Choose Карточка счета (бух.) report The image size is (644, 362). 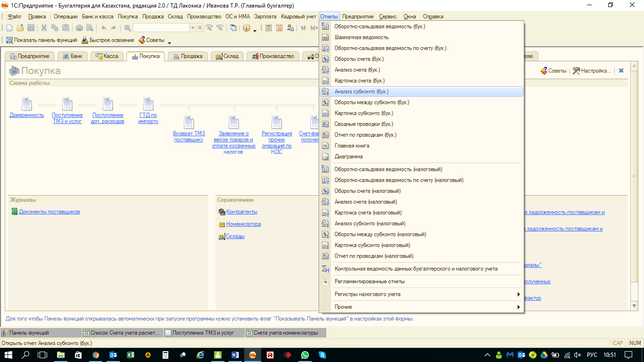[421, 81]
